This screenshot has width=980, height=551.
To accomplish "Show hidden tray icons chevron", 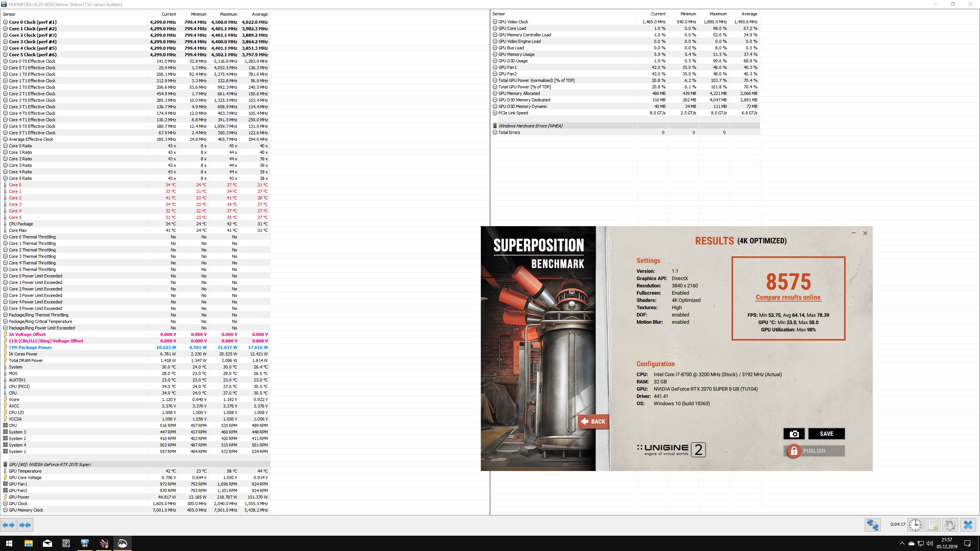I will pyautogui.click(x=902, y=543).
